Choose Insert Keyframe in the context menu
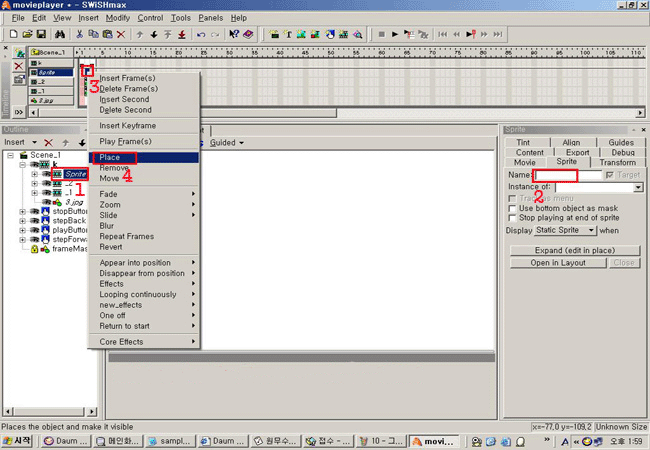Viewport: 650px width, 450px height. 143,126
